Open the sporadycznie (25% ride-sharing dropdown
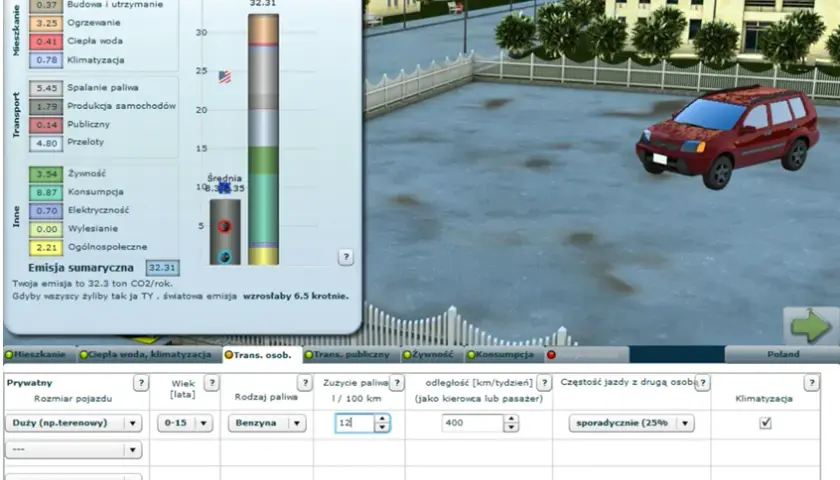 632,423
